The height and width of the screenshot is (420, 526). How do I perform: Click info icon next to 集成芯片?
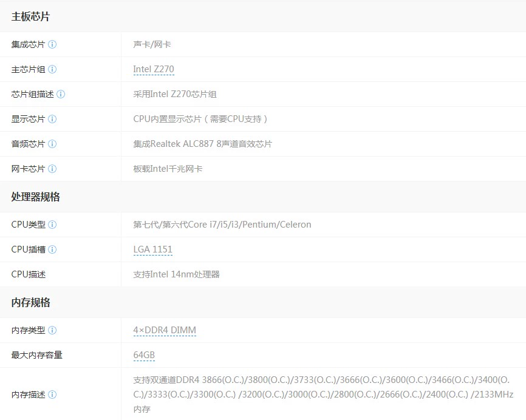point(52,44)
